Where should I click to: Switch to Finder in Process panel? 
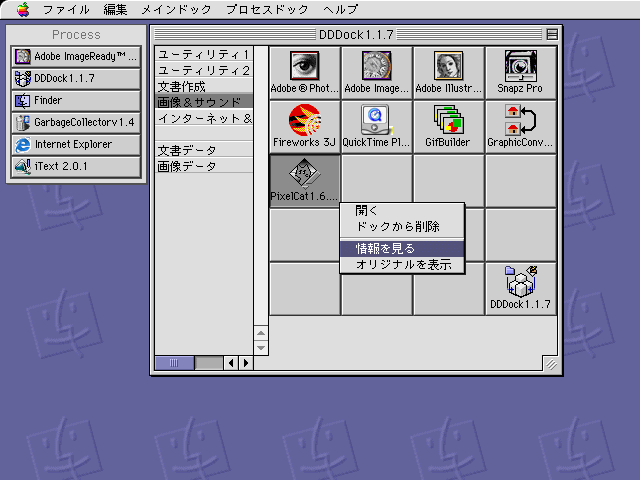click(x=76, y=100)
